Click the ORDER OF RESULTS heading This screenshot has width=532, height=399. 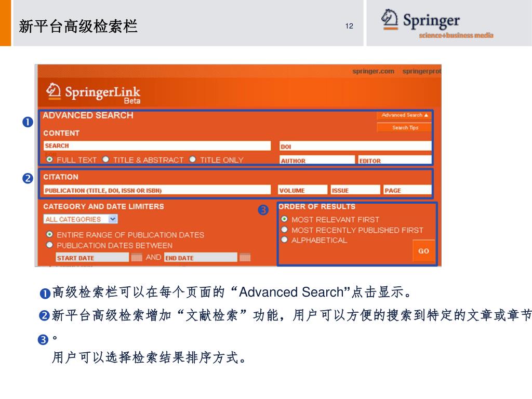(317, 206)
